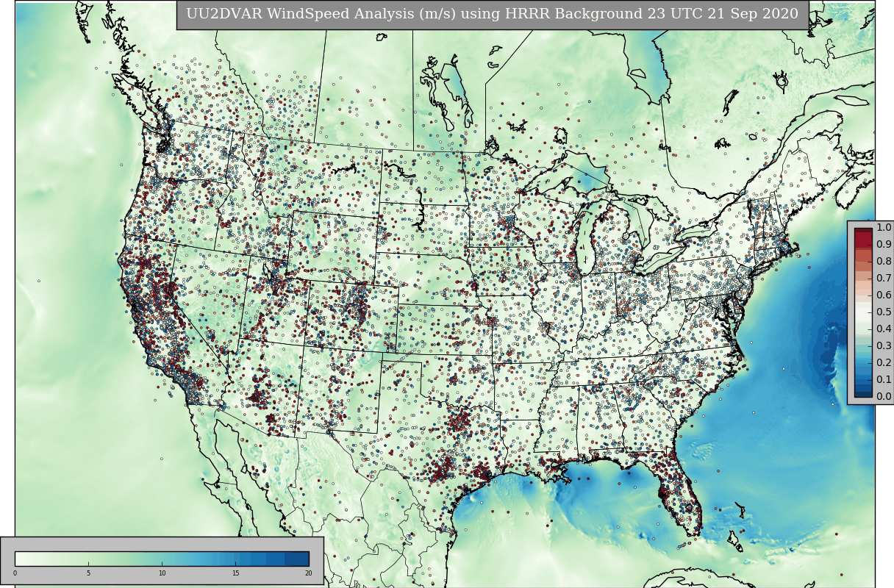
Task: Click the 0.0 label on vertical colorbar
Action: tap(884, 397)
